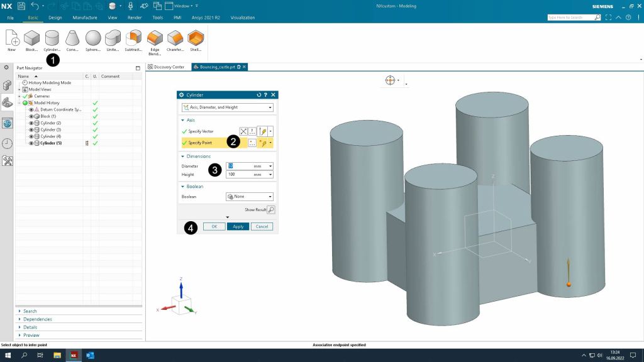The image size is (644, 362).
Task: Open the Boolean None dropdown
Action: pos(249,197)
